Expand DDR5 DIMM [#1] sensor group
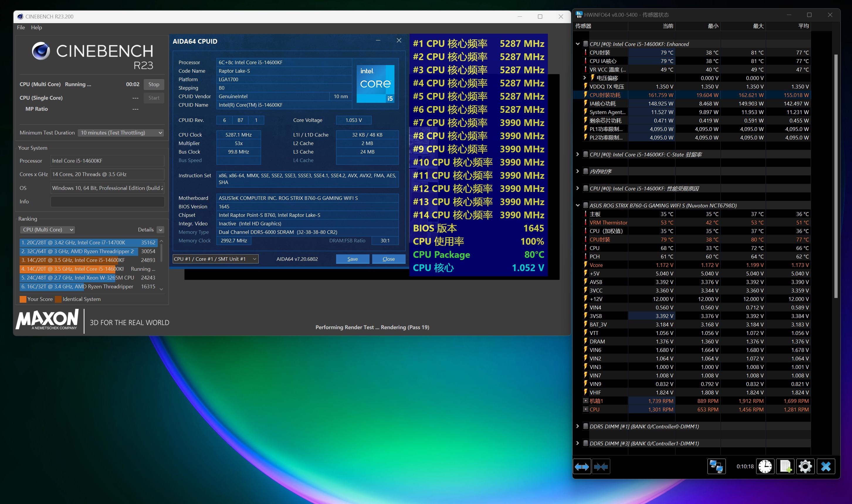852x504 pixels. (x=577, y=426)
